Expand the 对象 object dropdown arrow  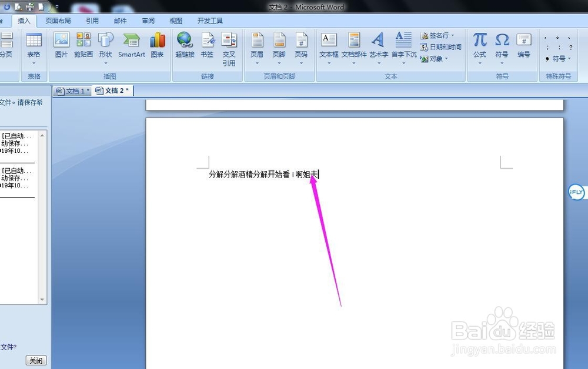pyautogui.click(x=446, y=59)
